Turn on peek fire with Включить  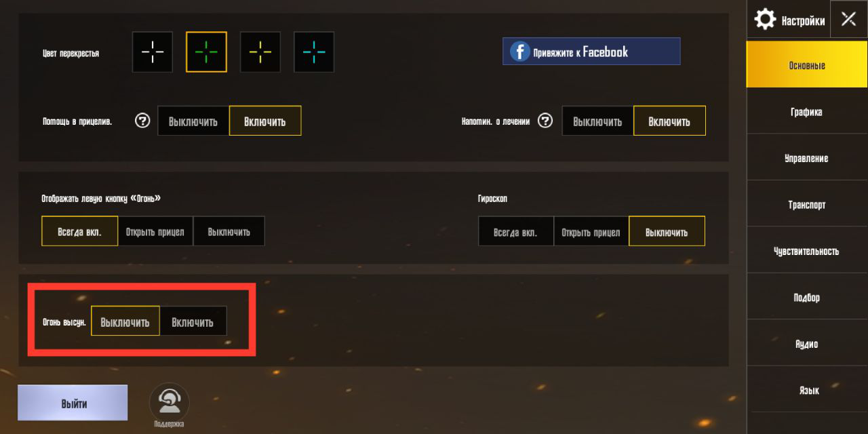pyautogui.click(x=193, y=321)
